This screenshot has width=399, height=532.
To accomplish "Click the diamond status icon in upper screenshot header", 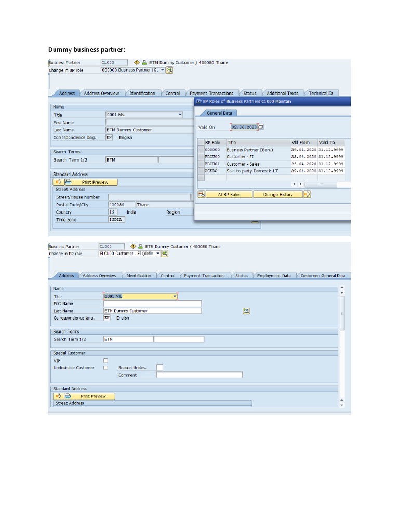I will (x=137, y=62).
